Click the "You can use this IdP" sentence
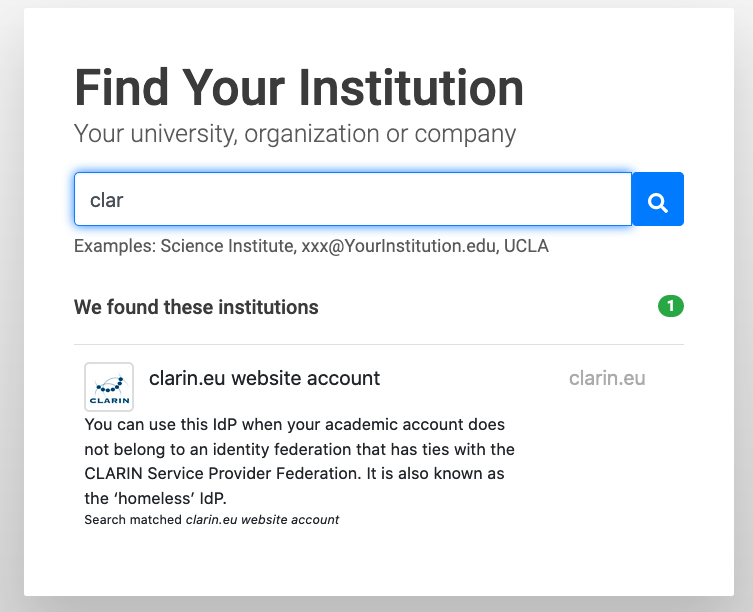This screenshot has width=753, height=612. point(170,426)
